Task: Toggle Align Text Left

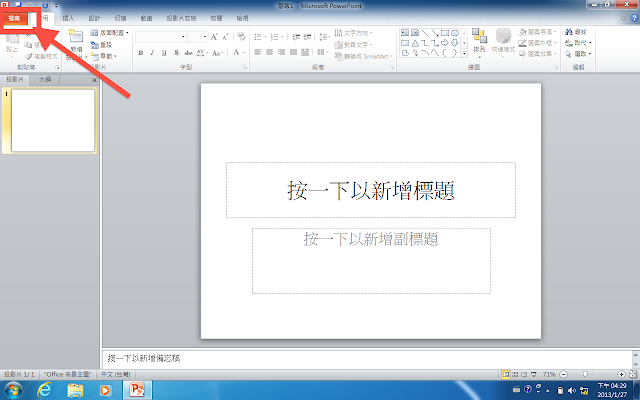Action: click(x=258, y=52)
